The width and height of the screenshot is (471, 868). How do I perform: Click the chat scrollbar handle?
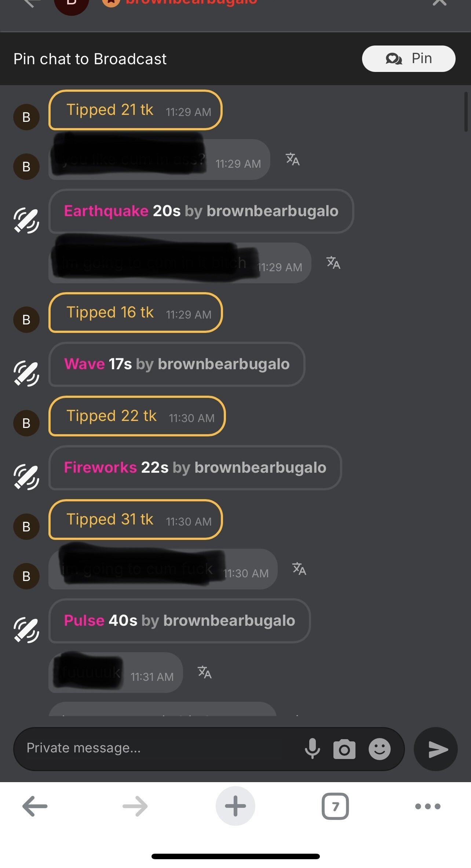pyautogui.click(x=466, y=112)
